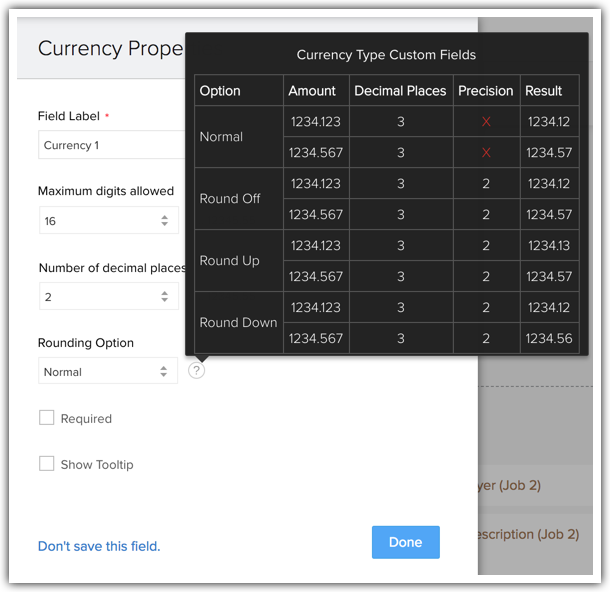610x592 pixels.
Task: Select the Round Off option cell
Action: coord(230,198)
